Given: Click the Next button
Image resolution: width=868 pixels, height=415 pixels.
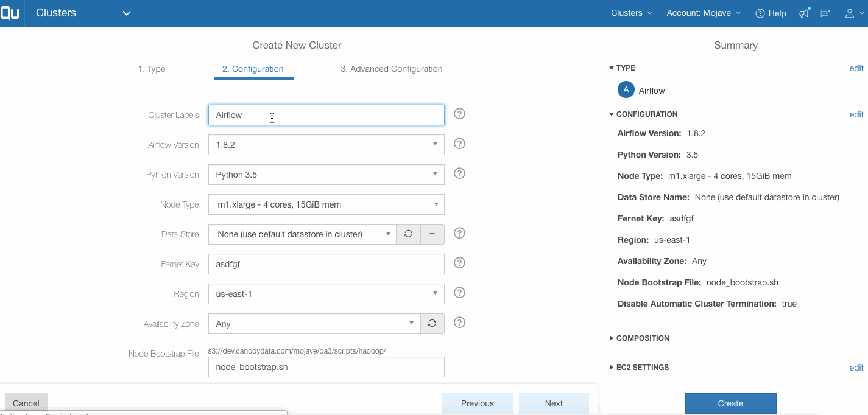Looking at the screenshot, I should (x=554, y=403).
